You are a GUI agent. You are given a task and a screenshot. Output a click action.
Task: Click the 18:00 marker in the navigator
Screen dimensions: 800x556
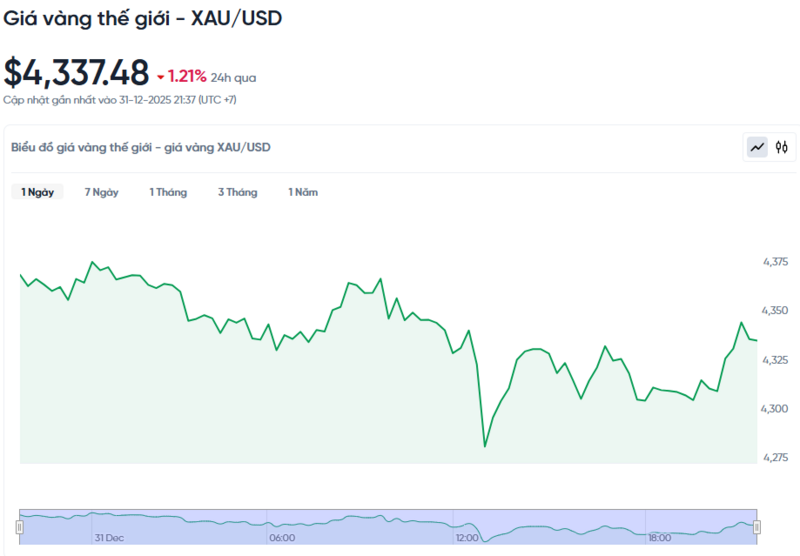click(x=658, y=537)
